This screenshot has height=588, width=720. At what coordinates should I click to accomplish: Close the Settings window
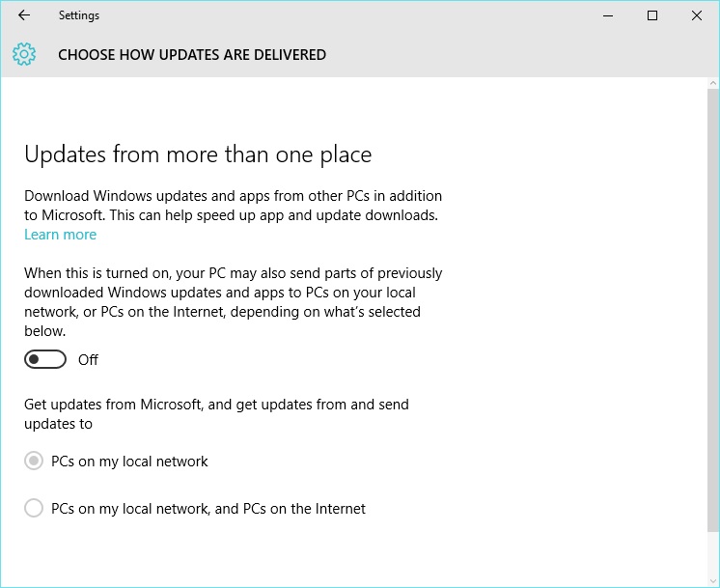click(697, 15)
